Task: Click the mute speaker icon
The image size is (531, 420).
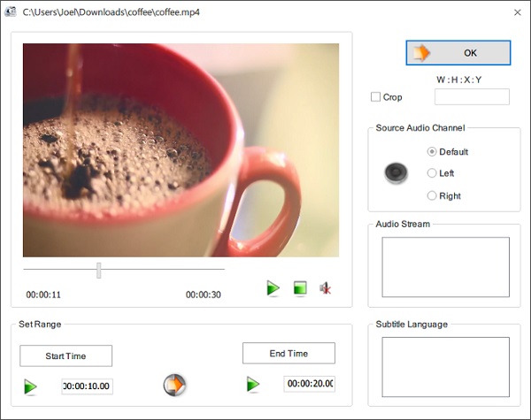Action: pyautogui.click(x=326, y=288)
